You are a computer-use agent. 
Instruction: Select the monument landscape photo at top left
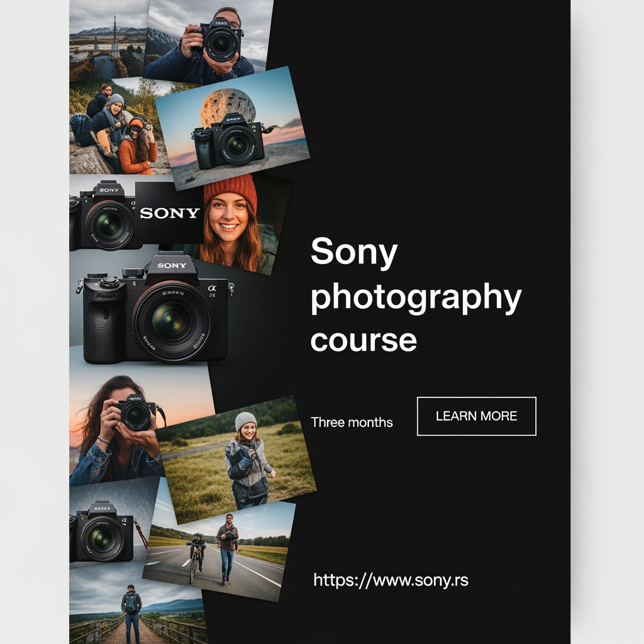pyautogui.click(x=108, y=40)
